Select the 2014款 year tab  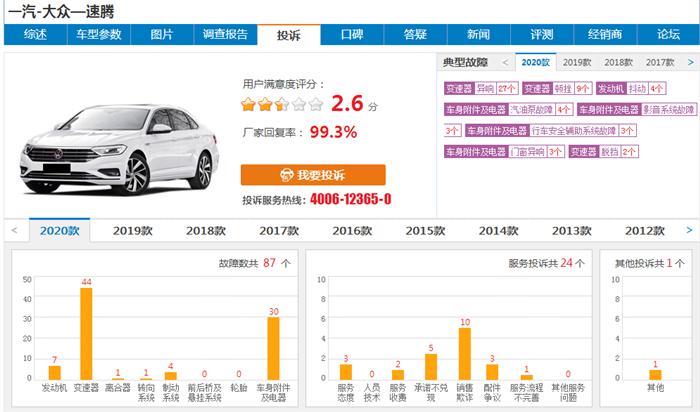pos(499,231)
